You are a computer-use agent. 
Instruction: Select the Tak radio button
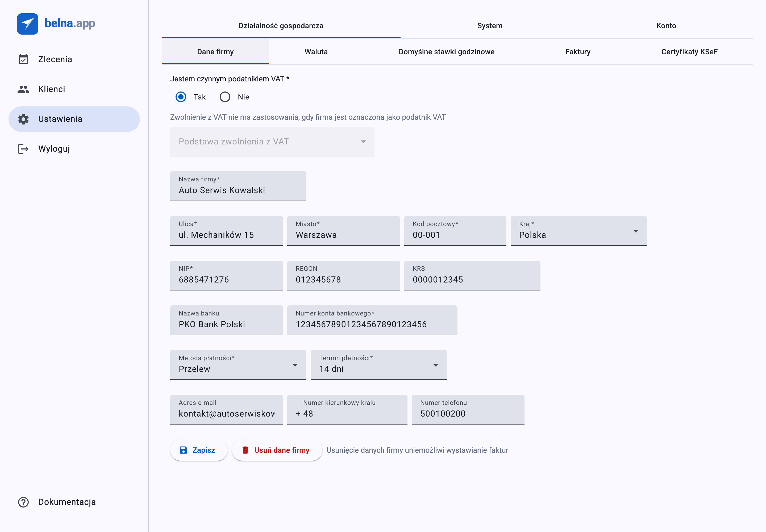[181, 97]
